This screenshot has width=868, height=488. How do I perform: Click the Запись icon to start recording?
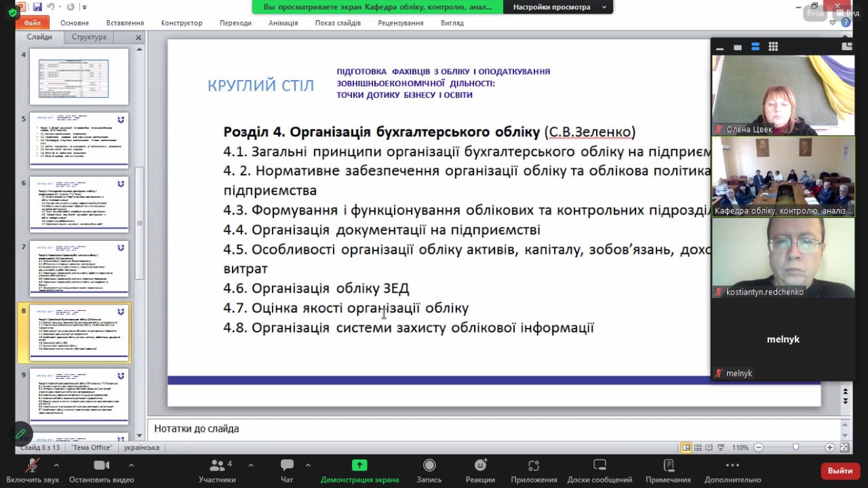coord(429,468)
